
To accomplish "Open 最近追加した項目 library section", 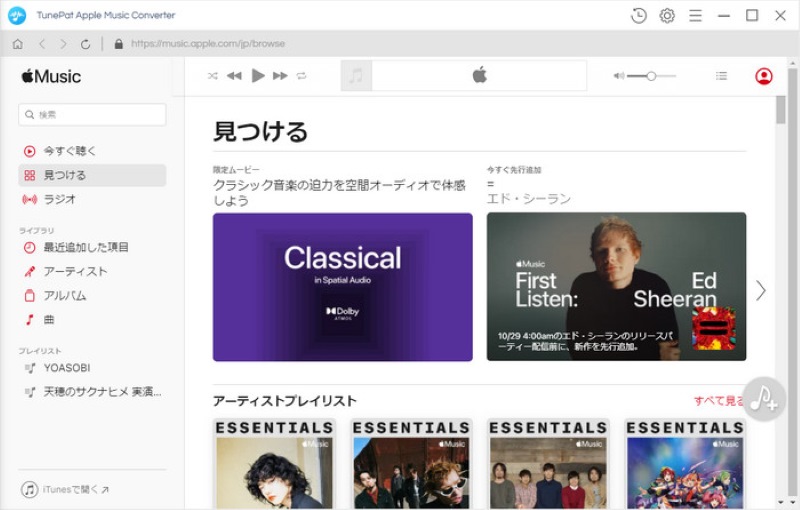I will (92, 247).
